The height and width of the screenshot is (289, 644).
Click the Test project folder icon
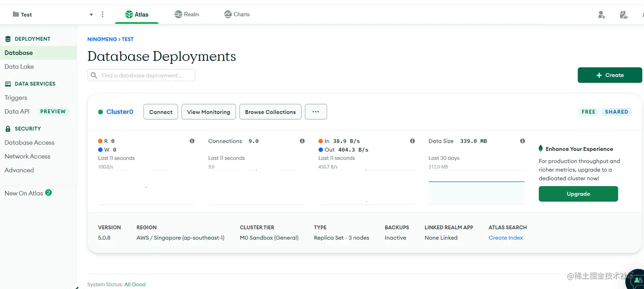(x=16, y=14)
